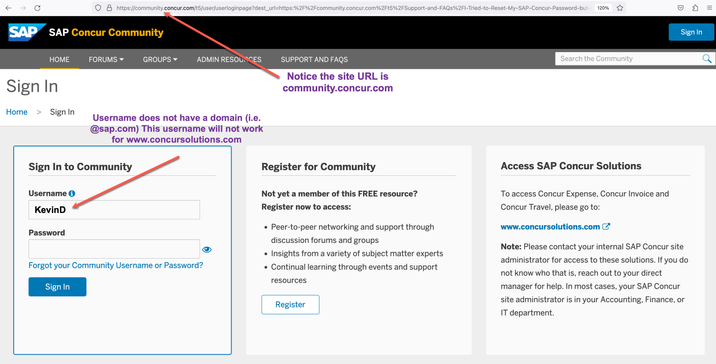
Task: Reload the page with the refresh icon
Action: 37,8
